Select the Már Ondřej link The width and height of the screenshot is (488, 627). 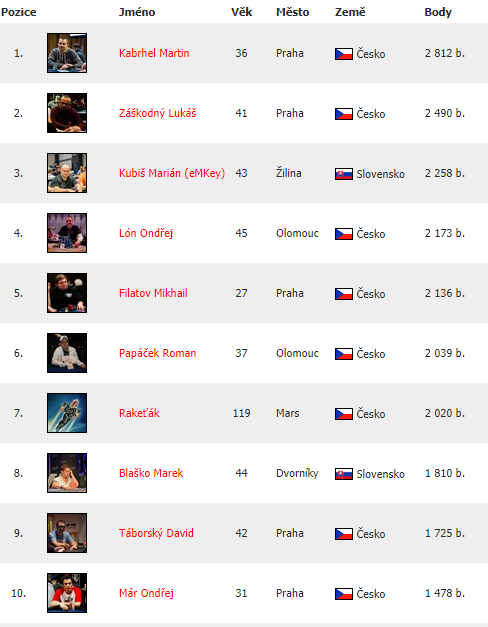146,593
